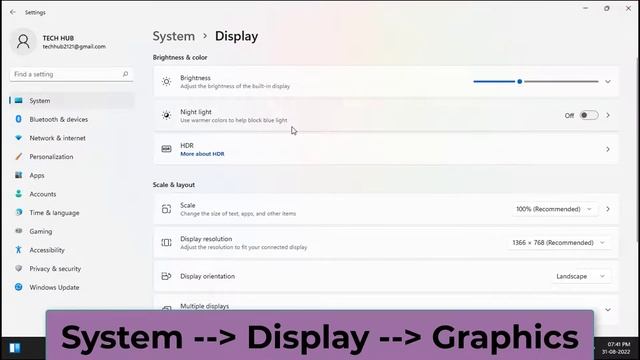Screen dimensions: 640x360
Task: Open Night light settings chevron
Action: (x=608, y=116)
